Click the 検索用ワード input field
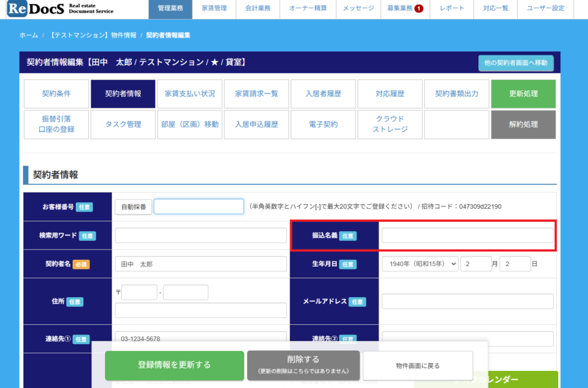Viewport: 588px width, 388px height. tap(200, 236)
